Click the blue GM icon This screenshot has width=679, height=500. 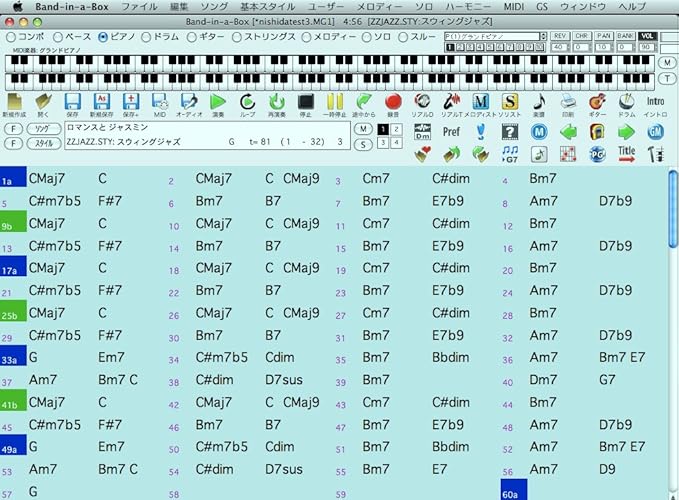click(655, 132)
